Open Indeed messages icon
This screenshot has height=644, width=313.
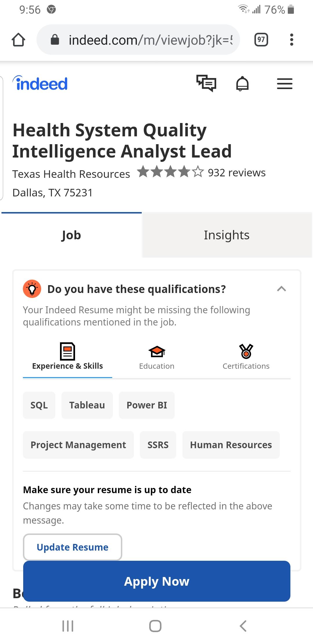206,84
